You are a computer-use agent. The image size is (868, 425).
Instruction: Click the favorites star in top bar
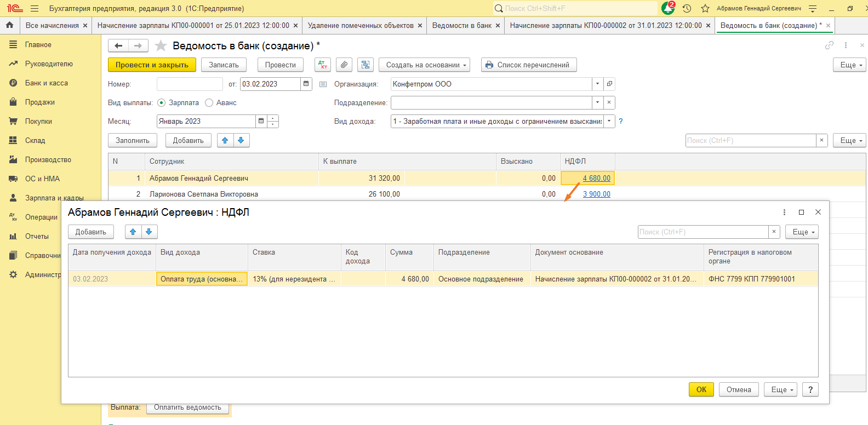click(705, 8)
